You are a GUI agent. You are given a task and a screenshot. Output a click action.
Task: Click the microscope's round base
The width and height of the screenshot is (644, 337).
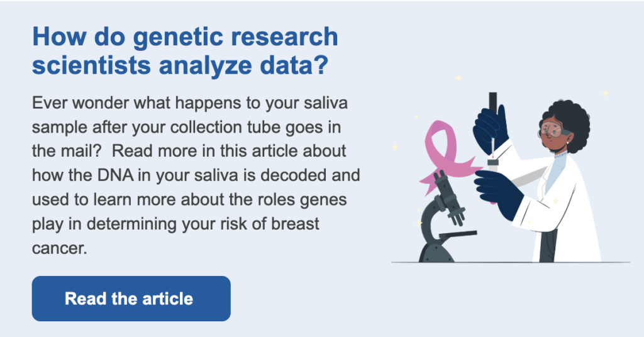click(436, 251)
